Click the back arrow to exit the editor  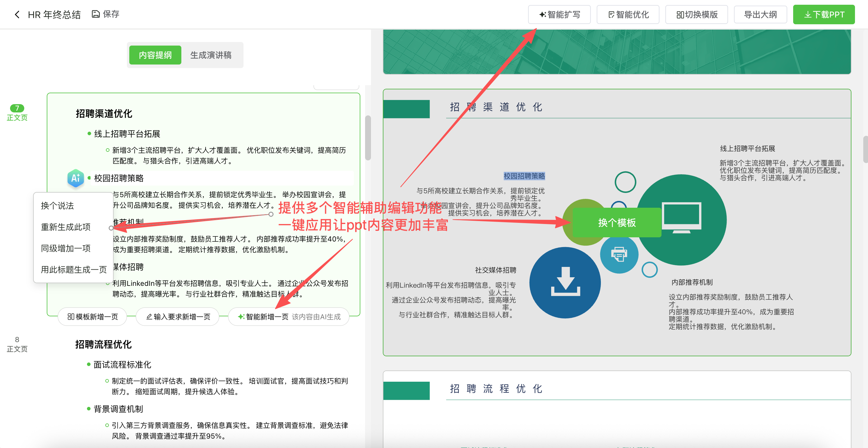pyautogui.click(x=17, y=14)
